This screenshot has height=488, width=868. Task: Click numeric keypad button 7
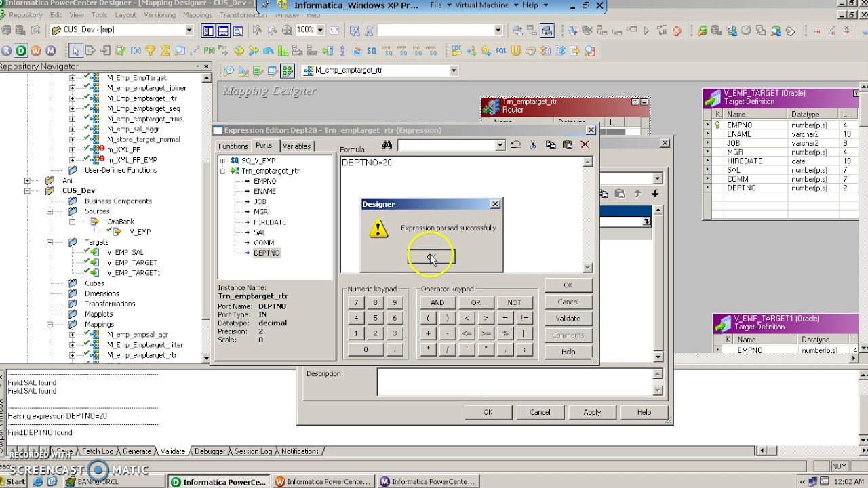pyautogui.click(x=355, y=303)
